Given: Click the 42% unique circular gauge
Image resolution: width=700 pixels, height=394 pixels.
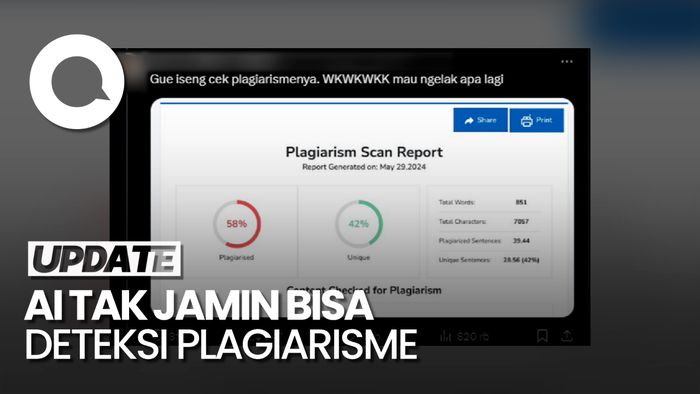Looking at the screenshot, I should (x=358, y=224).
